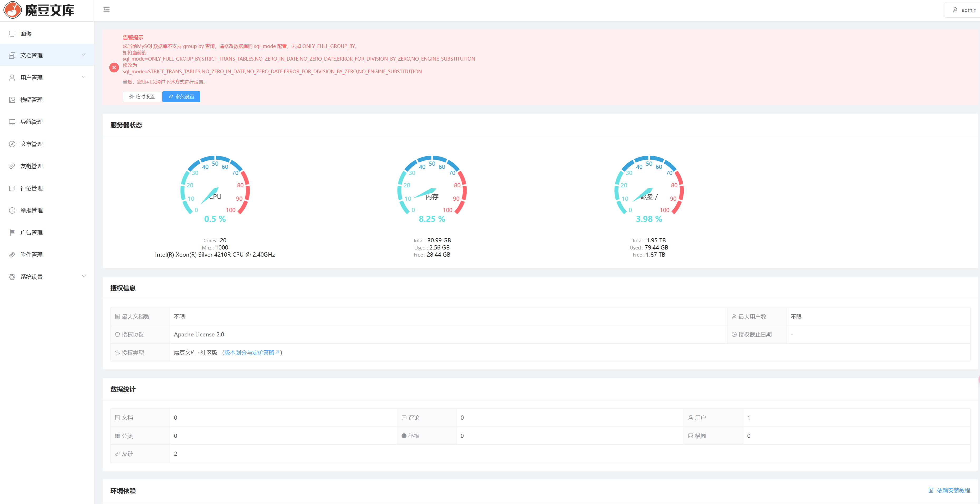980x504 pixels.
Task: Click the 友链 count value 2
Action: click(175, 453)
